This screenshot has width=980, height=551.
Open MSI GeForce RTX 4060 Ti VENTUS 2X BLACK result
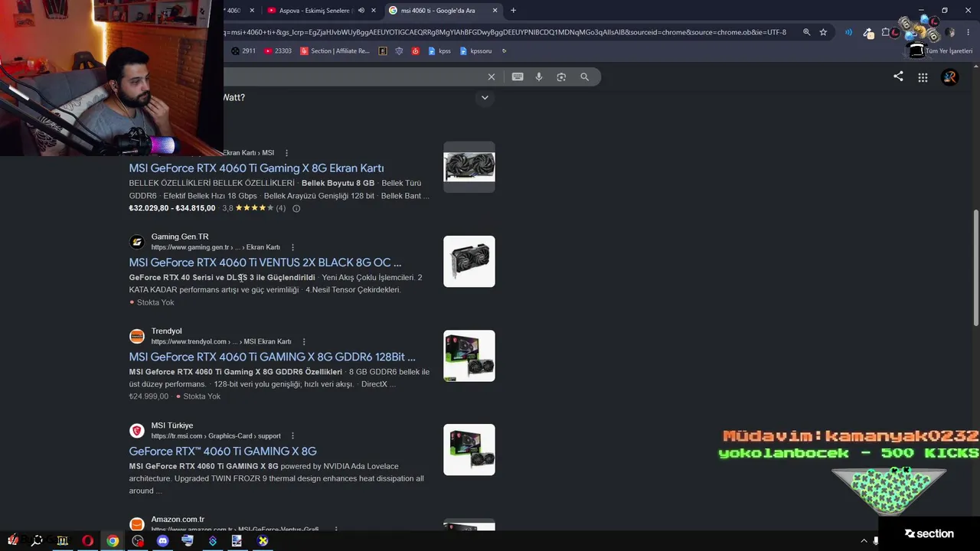coord(265,262)
